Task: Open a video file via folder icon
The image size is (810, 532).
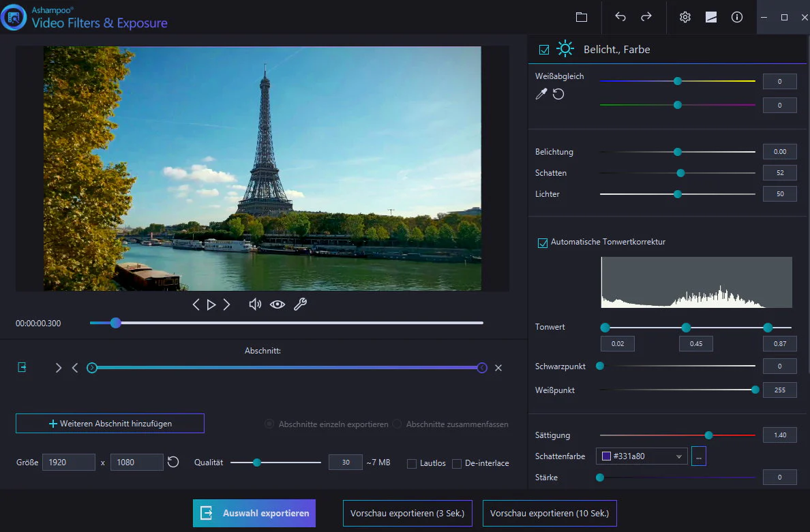Action: click(581, 17)
